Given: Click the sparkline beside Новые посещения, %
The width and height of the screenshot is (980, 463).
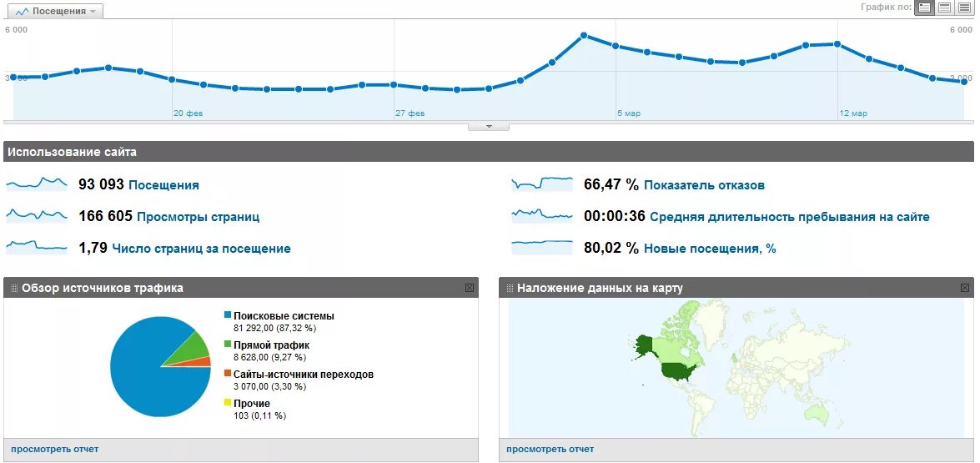Looking at the screenshot, I should pyautogui.click(x=542, y=247).
